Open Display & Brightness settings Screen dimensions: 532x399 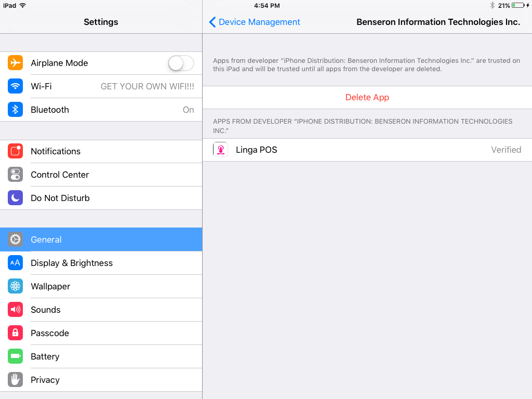101,263
